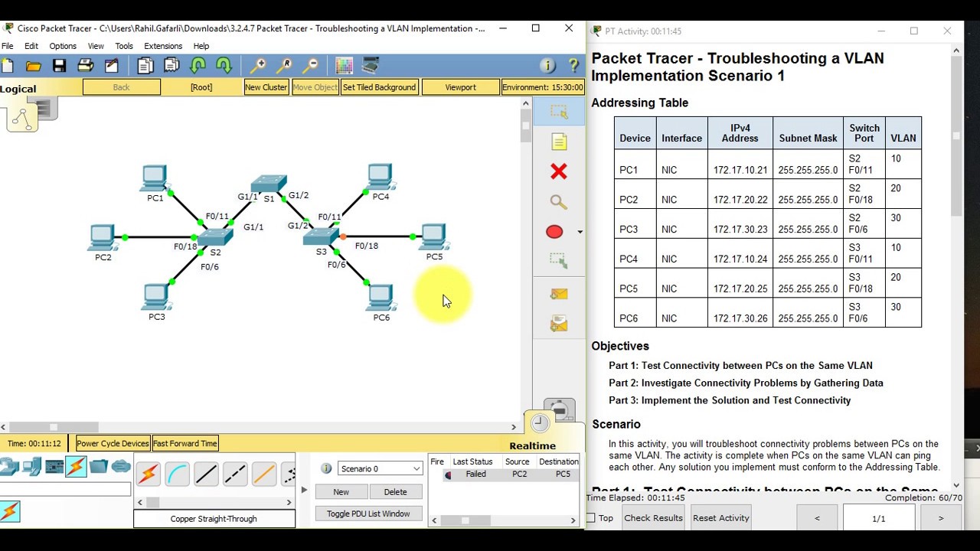The width and height of the screenshot is (980, 551).
Task: Click the scenario info icon
Action: coord(326,468)
